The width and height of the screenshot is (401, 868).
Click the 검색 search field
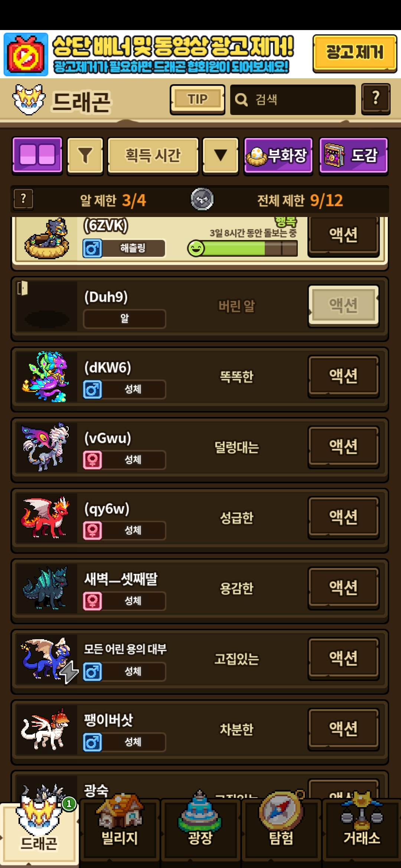coord(293,99)
